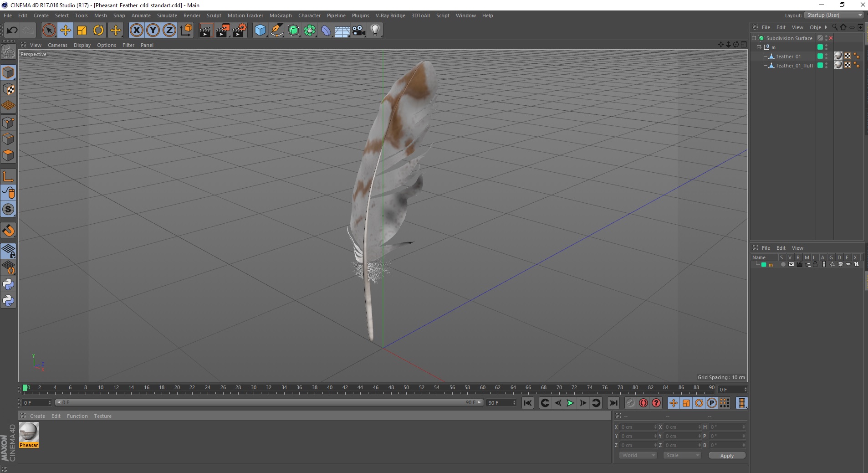Click the Apply button
The image size is (868, 473).
[727, 456]
